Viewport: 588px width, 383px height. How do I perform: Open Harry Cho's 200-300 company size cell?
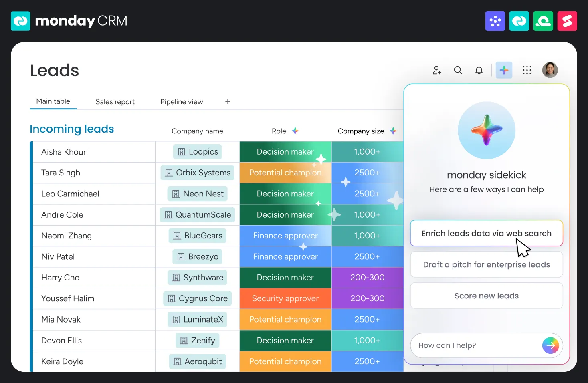point(368,278)
